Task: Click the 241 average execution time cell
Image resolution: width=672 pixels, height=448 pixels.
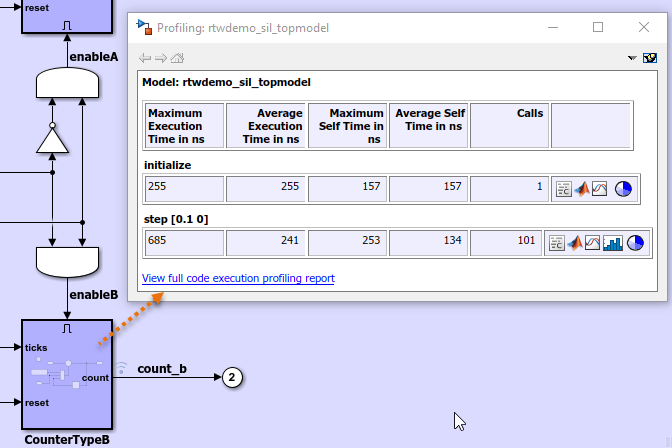Action: (266, 243)
